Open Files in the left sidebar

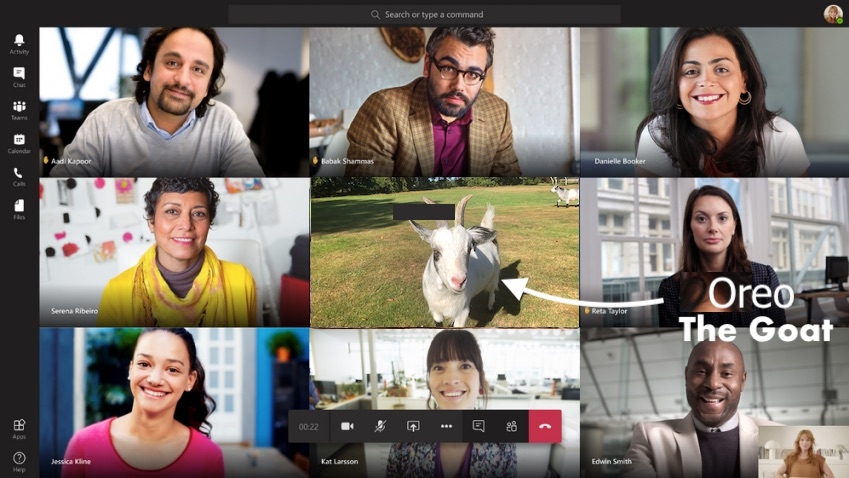pyautogui.click(x=19, y=209)
